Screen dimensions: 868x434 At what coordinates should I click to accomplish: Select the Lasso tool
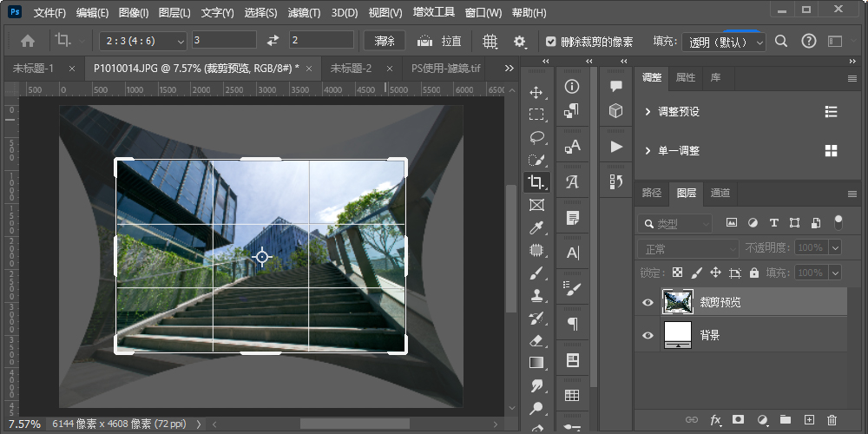(536, 137)
